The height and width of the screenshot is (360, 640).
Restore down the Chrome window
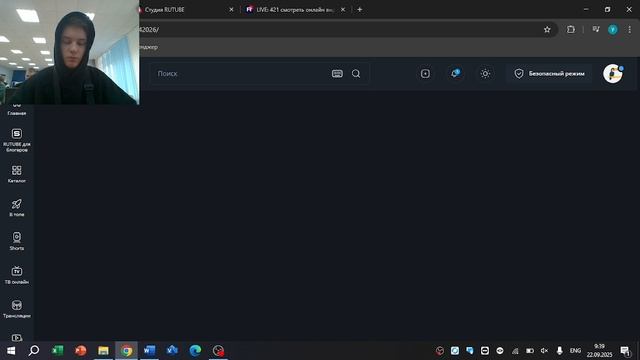coord(607,9)
